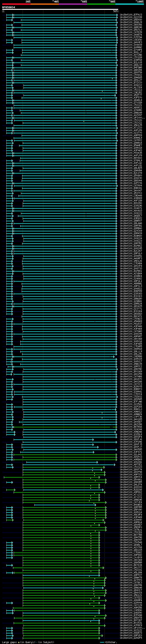Click the cyan ~100% identity legend bar
The width and height of the screenshot is (146, 644).
coord(130,4)
